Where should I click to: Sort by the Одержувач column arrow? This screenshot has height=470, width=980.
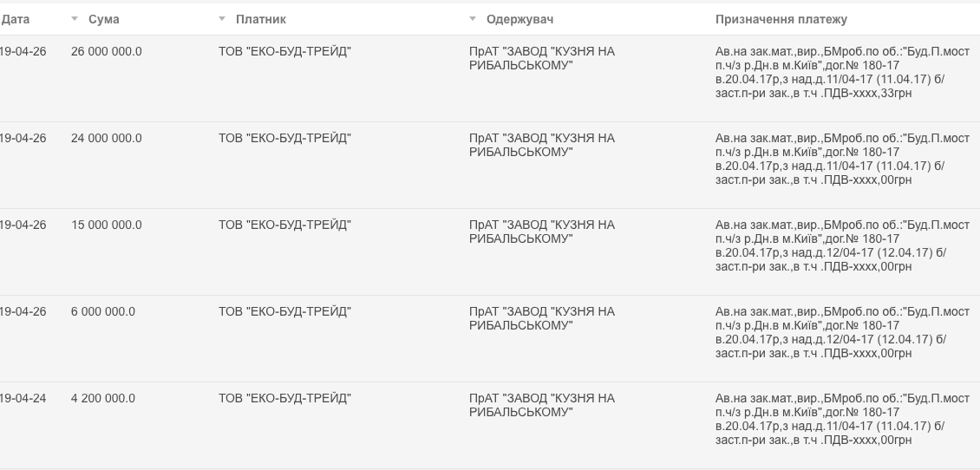coord(473,19)
